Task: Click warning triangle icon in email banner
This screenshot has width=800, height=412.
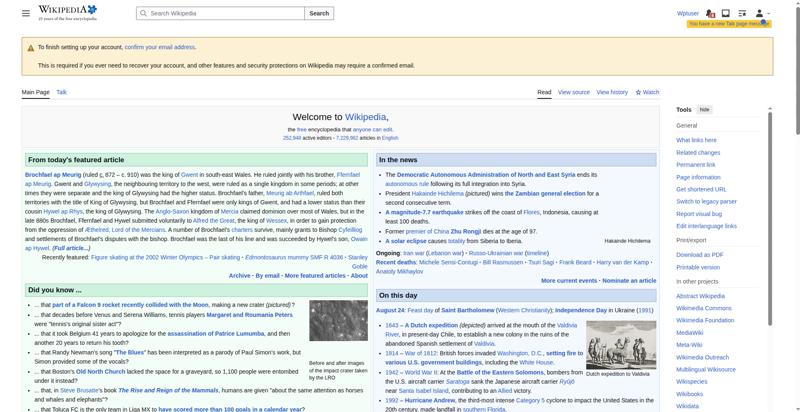Action: pos(31,48)
